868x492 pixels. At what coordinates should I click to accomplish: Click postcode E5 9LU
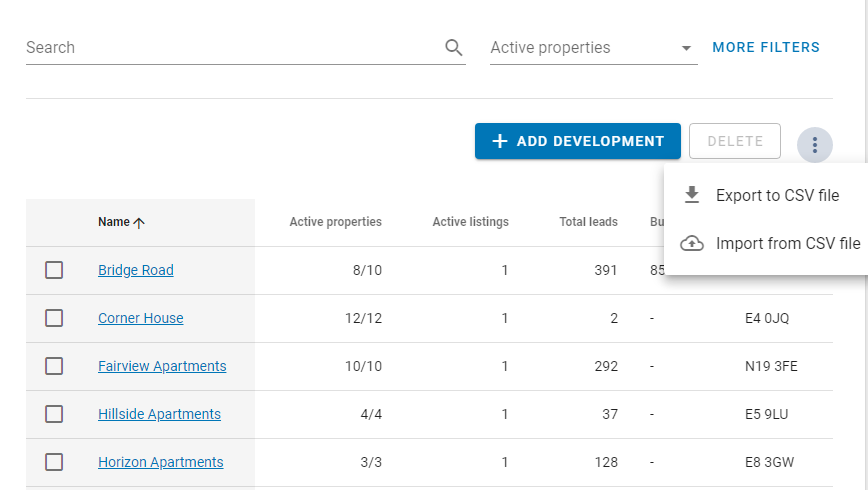766,414
